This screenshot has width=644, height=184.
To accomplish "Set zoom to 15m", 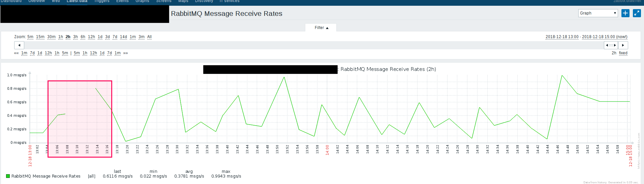I will (40, 37).
